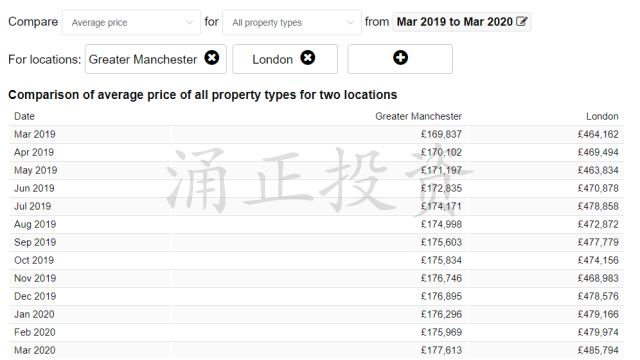
Task: Click the £468,983 London value
Action: point(598,278)
